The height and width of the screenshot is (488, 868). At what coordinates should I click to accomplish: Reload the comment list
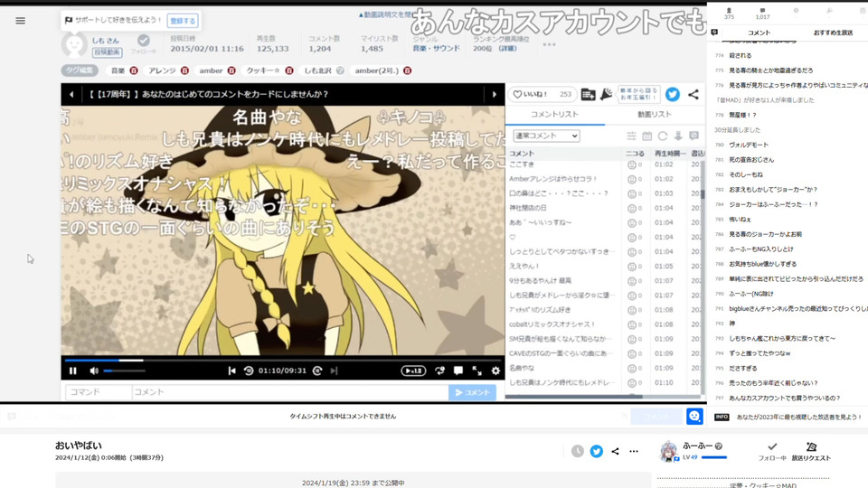pos(663,136)
